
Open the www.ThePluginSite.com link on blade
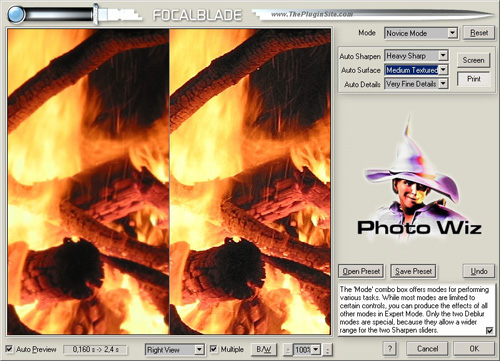[311, 14]
